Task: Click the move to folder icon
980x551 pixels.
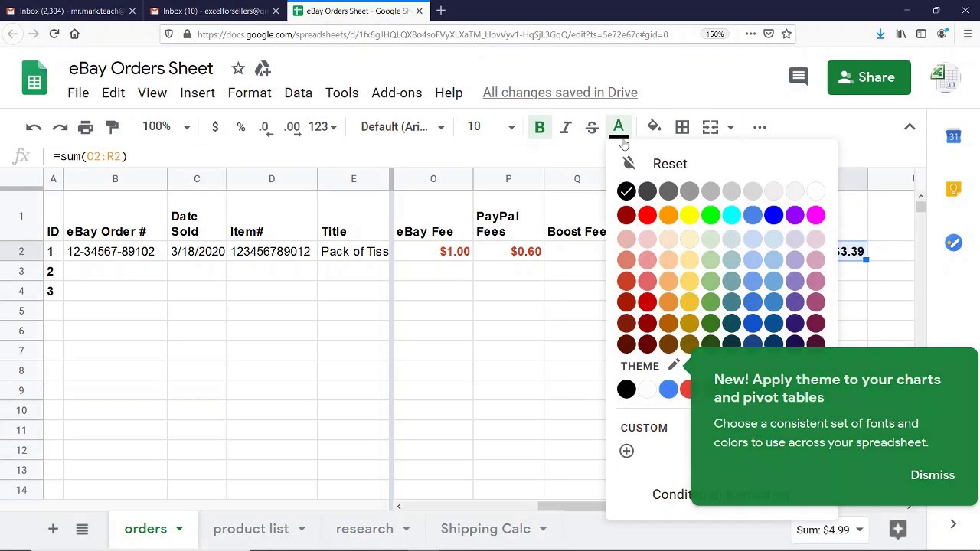Action: tap(263, 69)
